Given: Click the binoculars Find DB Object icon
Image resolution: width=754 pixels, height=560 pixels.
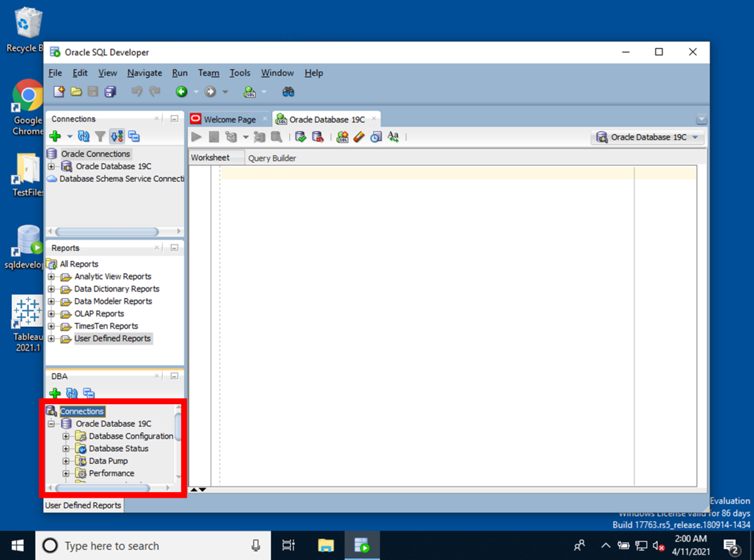Looking at the screenshot, I should 288,92.
